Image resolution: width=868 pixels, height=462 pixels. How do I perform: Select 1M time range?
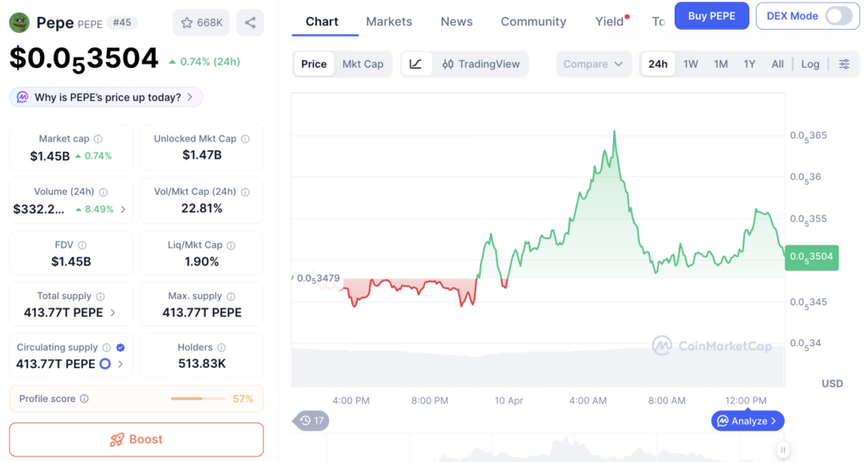click(x=721, y=64)
